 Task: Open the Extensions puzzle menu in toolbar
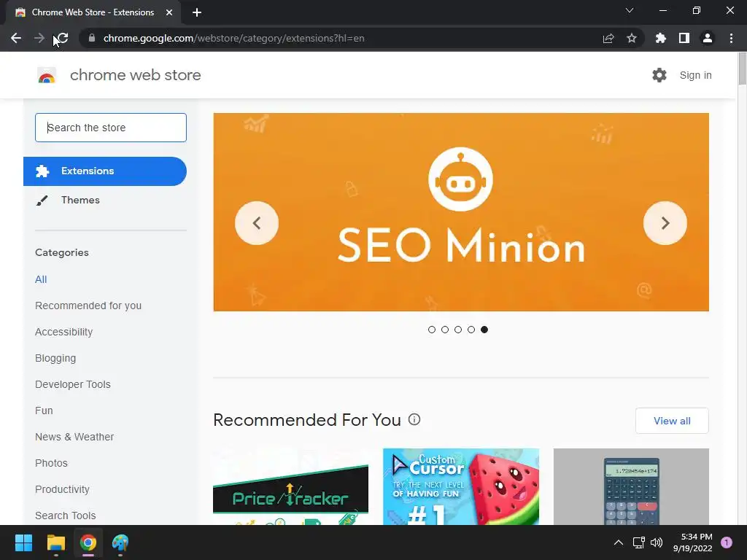tap(661, 38)
